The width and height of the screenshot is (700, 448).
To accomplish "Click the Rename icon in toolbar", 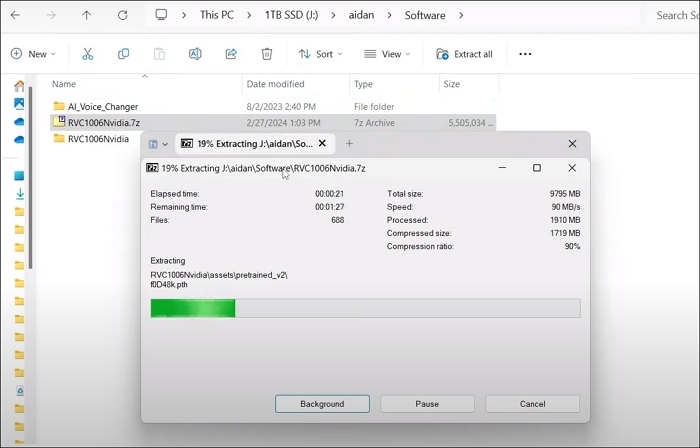I will 195,54.
